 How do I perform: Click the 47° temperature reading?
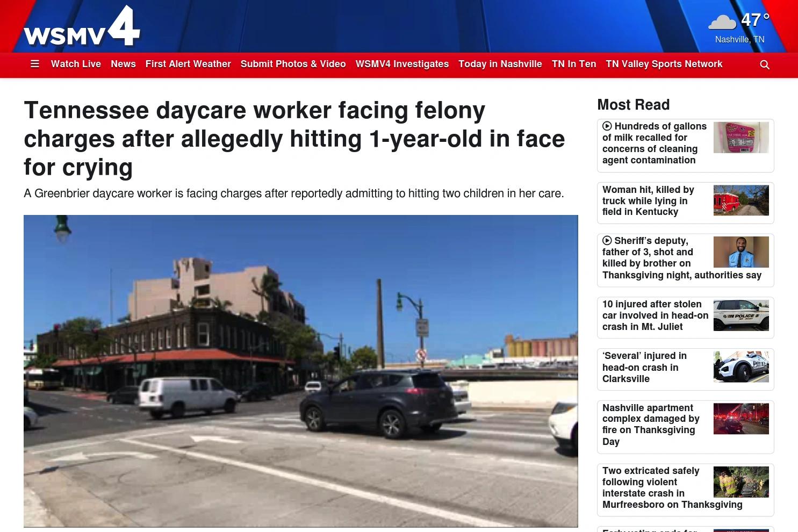pyautogui.click(x=756, y=20)
